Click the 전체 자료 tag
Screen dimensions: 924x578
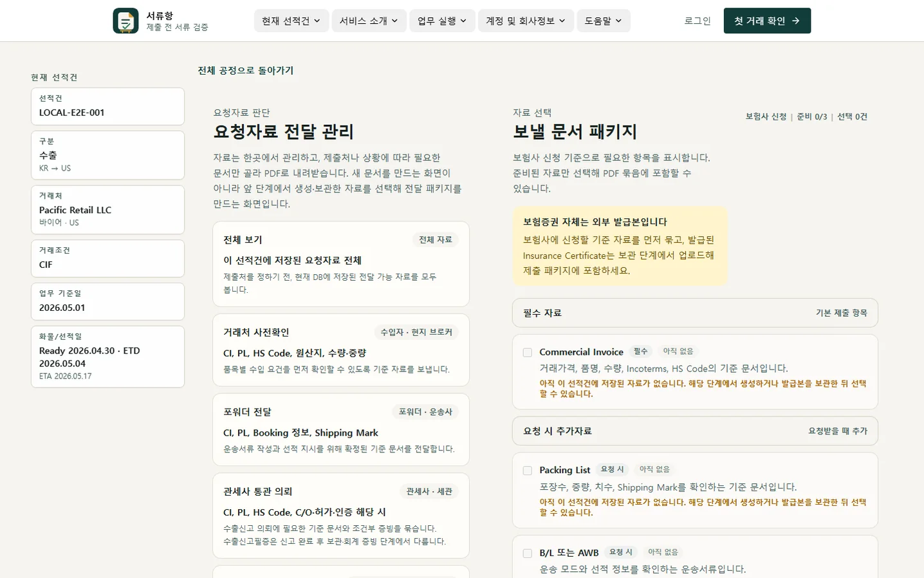pos(436,239)
